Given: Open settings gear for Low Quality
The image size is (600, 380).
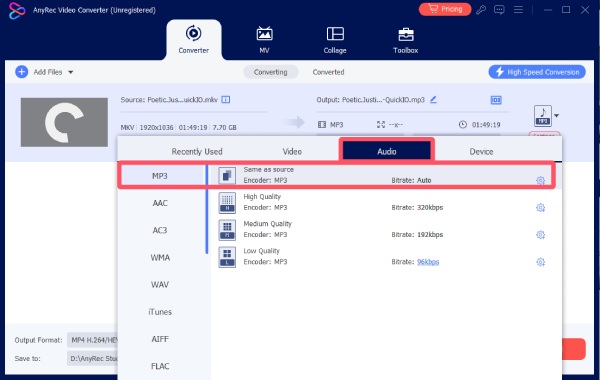Looking at the screenshot, I should coord(540,262).
